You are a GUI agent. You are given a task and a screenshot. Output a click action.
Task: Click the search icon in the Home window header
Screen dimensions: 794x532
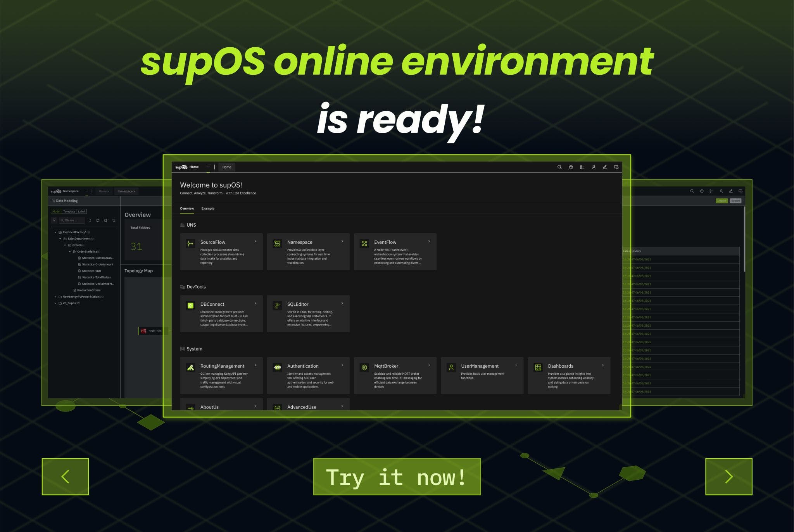point(559,167)
